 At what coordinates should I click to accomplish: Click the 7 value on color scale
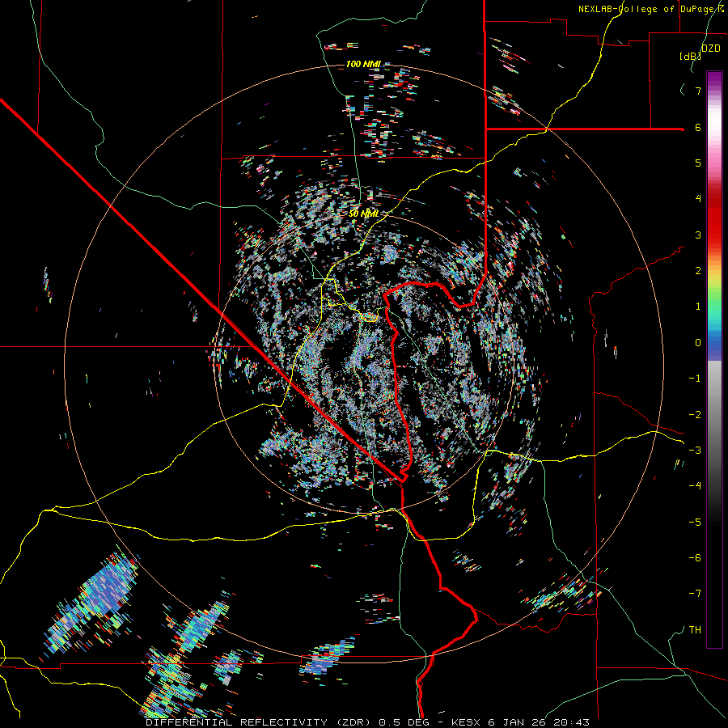pos(698,91)
